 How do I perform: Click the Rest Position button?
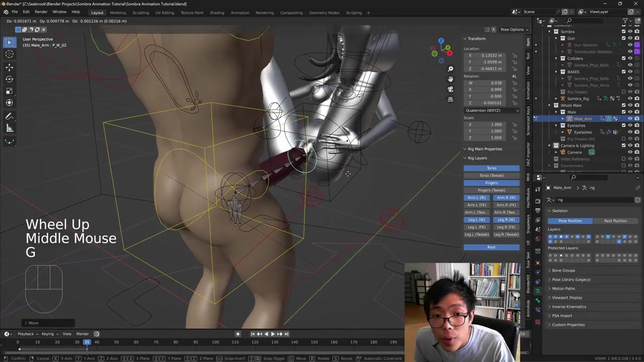pyautogui.click(x=615, y=221)
